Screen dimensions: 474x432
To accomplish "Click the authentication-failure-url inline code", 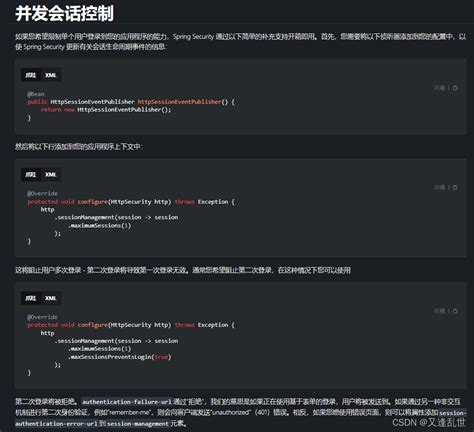I will click(x=127, y=402).
